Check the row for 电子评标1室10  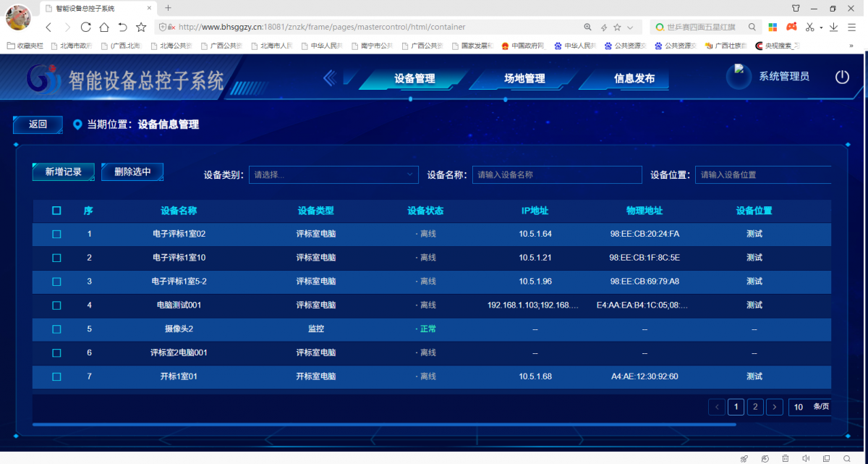pos(56,258)
